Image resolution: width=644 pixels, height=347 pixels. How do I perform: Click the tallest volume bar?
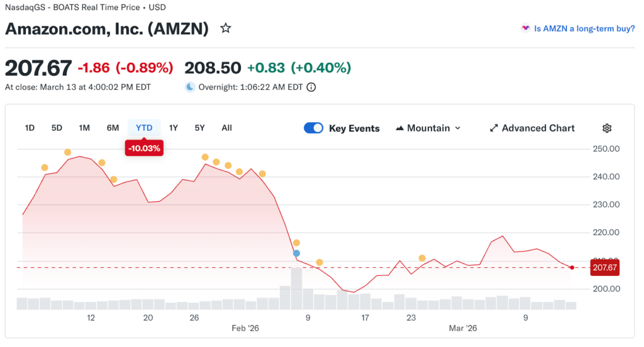coord(297,289)
